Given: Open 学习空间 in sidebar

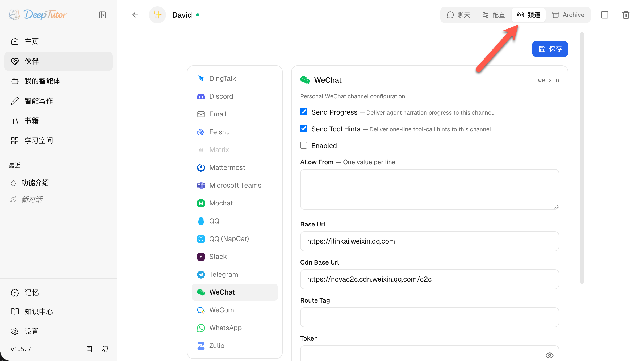Looking at the screenshot, I should (x=58, y=141).
